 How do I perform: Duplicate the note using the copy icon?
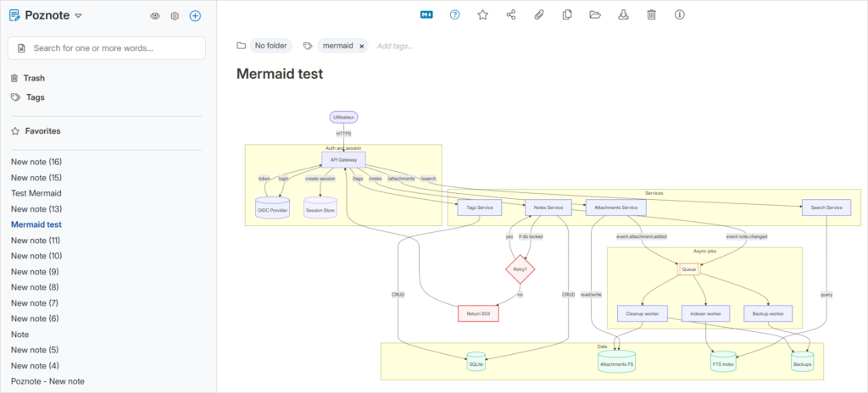(567, 14)
